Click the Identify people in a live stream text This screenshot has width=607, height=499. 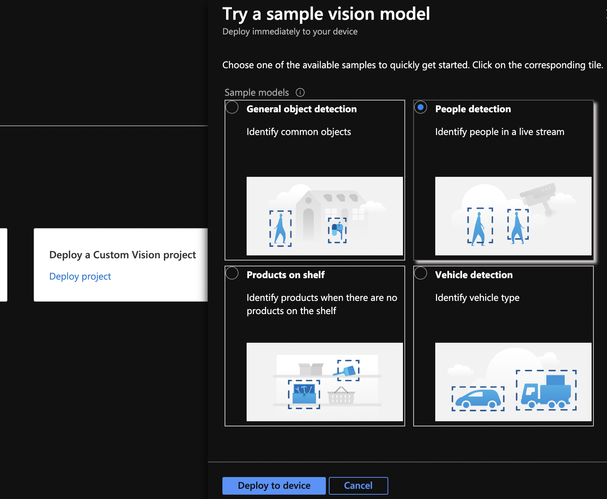coord(500,132)
